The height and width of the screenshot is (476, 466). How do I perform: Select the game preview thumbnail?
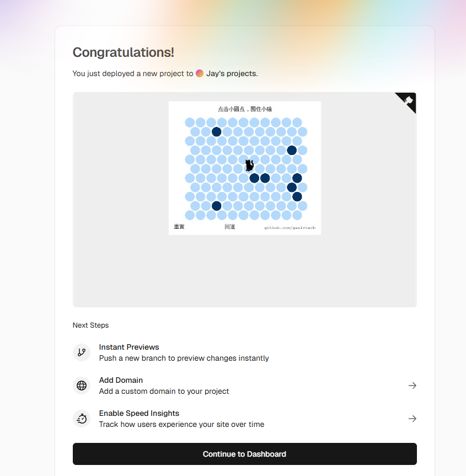(244, 168)
